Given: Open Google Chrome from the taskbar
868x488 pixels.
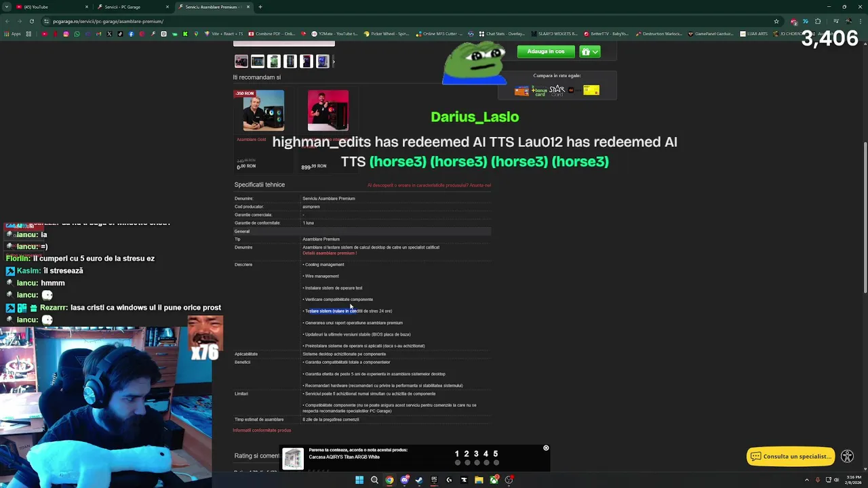Looking at the screenshot, I should pyautogui.click(x=389, y=480).
